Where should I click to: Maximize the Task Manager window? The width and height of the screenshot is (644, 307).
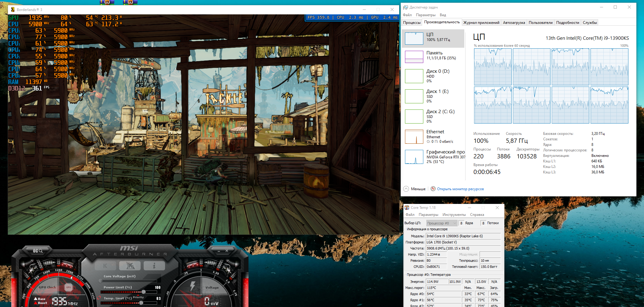pyautogui.click(x=615, y=7)
